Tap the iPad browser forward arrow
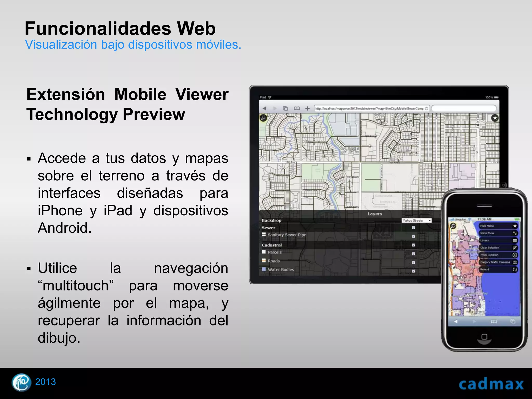532x399 pixels. tap(275, 108)
